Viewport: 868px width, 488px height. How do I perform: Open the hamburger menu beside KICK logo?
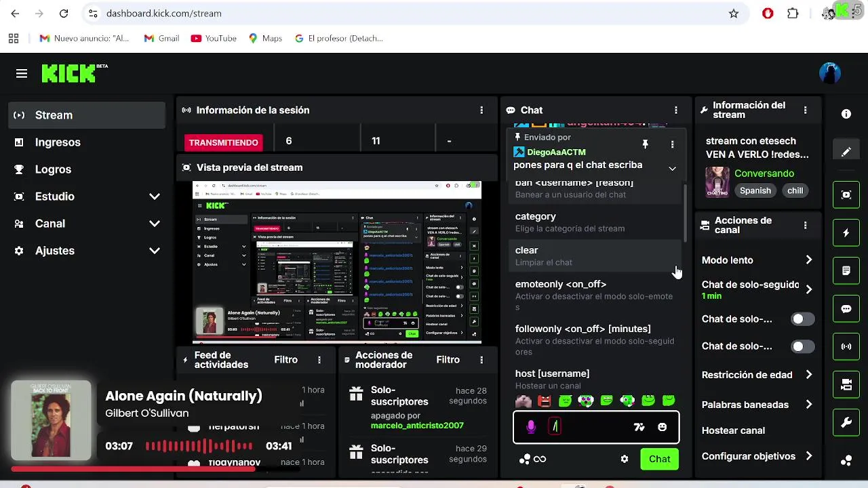pyautogui.click(x=22, y=74)
